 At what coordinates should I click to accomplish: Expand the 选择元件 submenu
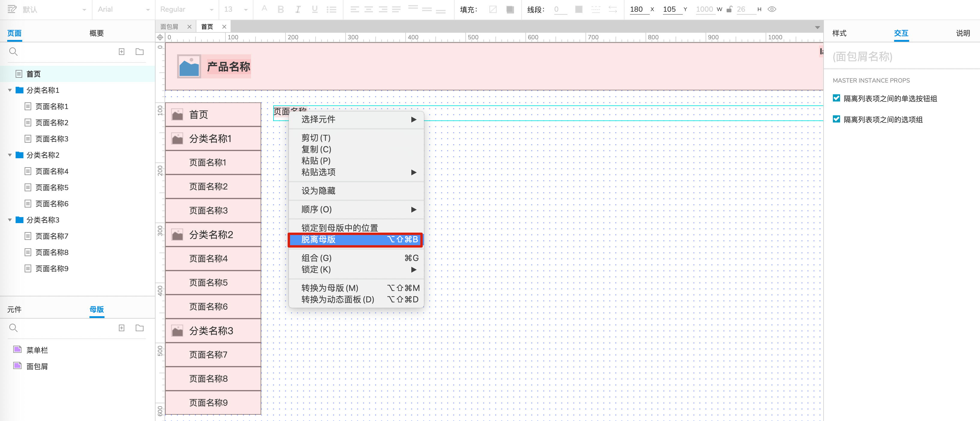pyautogui.click(x=356, y=119)
